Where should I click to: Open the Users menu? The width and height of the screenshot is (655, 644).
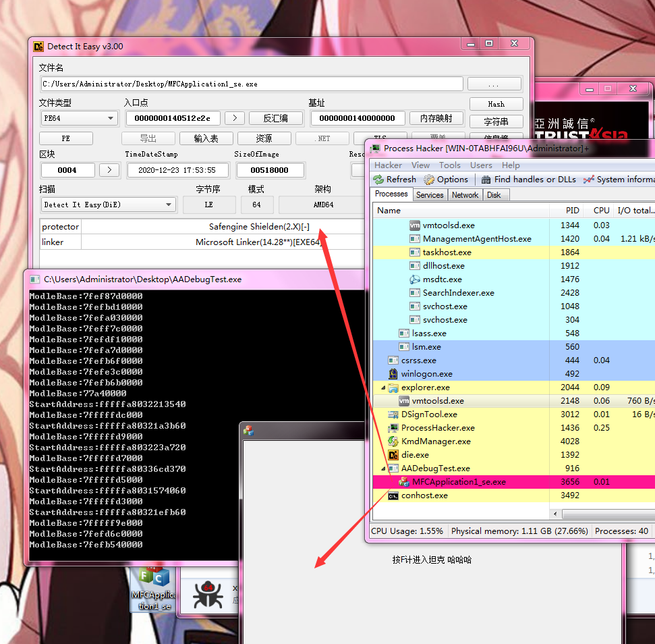[x=481, y=165]
